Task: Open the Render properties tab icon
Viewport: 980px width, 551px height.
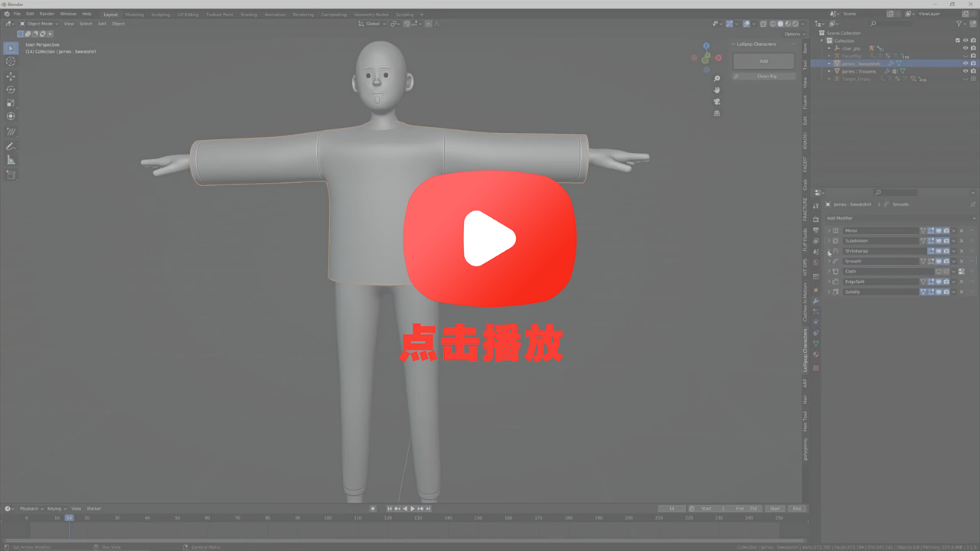Action: (x=816, y=220)
